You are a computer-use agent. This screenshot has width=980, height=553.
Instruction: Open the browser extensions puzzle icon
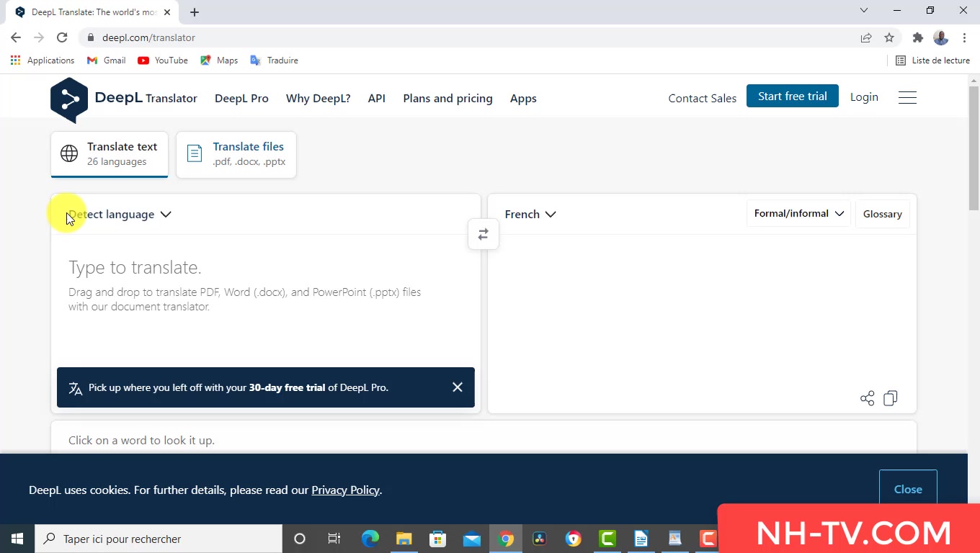(917, 37)
